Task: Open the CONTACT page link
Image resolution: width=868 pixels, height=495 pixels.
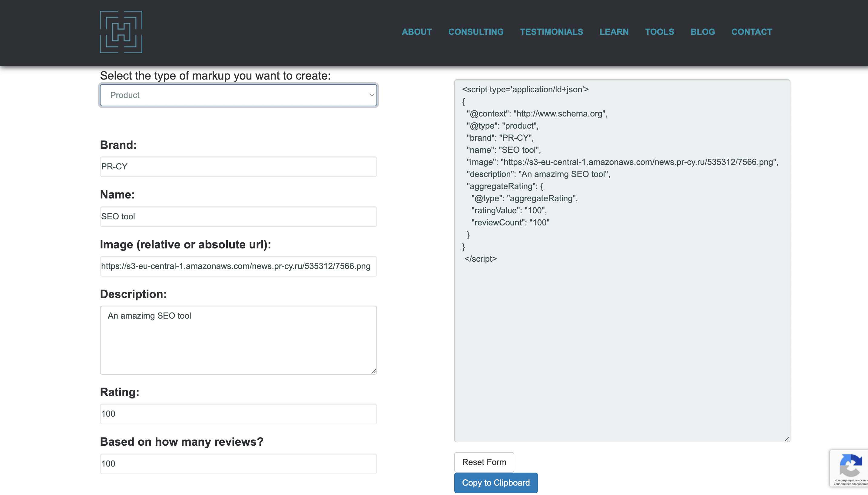Action: (751, 32)
